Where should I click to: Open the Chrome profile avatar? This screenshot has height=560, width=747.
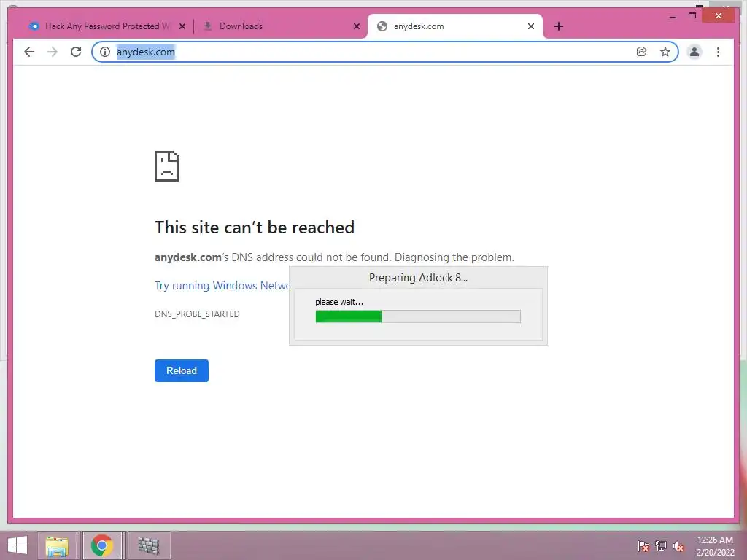694,52
